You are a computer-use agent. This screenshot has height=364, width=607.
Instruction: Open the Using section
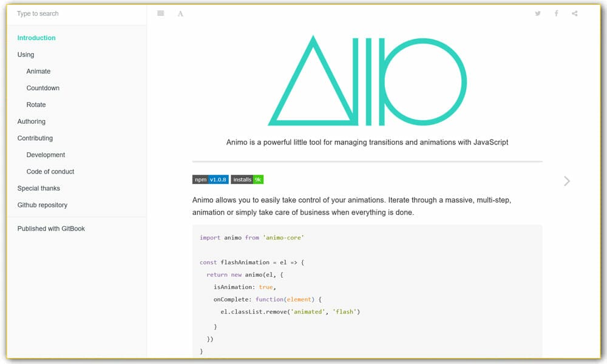25,55
